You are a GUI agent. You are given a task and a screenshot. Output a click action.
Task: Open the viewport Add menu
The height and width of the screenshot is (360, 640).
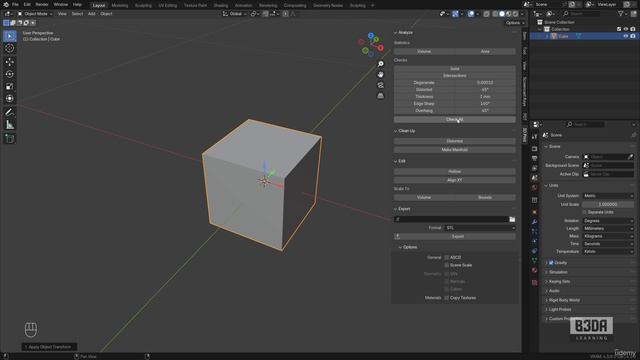point(91,13)
